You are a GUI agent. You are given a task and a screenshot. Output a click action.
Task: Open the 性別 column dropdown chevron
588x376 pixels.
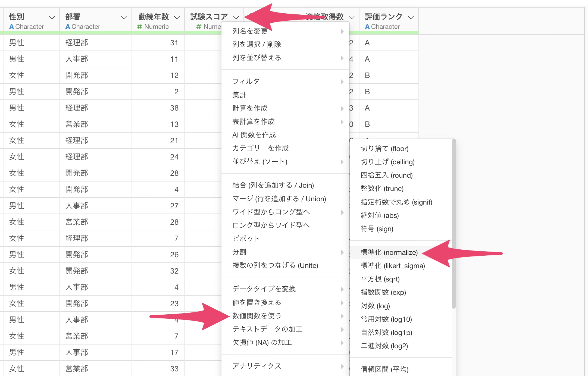click(x=52, y=18)
